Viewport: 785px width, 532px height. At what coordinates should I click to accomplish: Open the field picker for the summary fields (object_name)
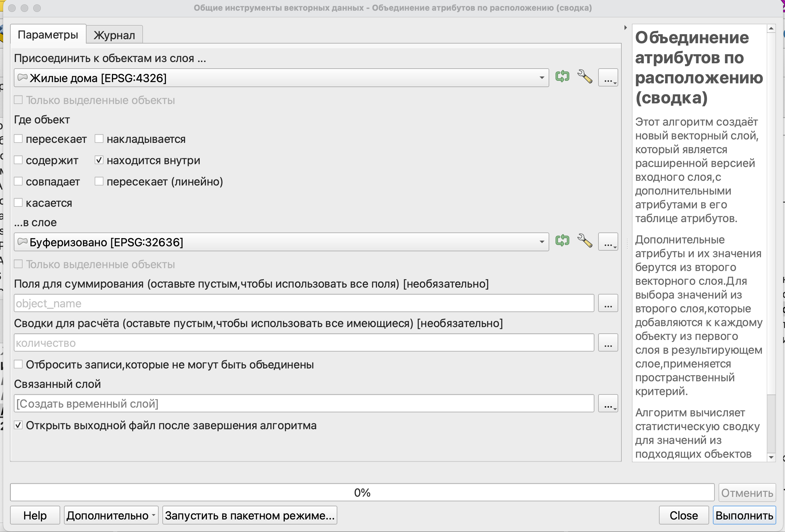coord(608,303)
